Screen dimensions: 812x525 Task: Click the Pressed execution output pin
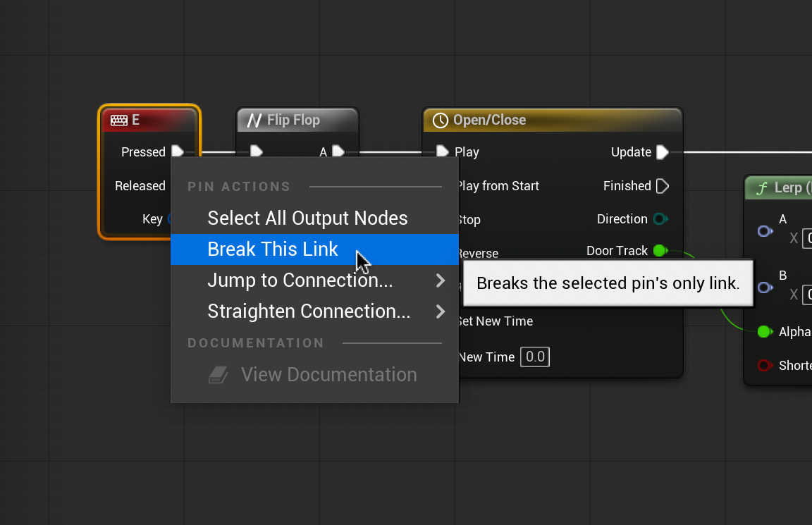tap(178, 152)
